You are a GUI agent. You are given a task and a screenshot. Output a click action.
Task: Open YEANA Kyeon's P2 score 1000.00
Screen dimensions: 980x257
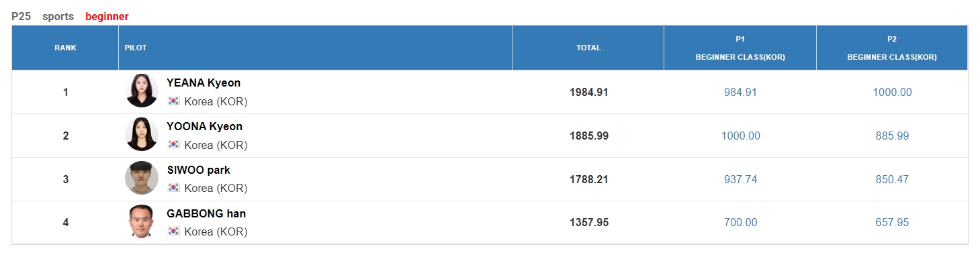(892, 92)
